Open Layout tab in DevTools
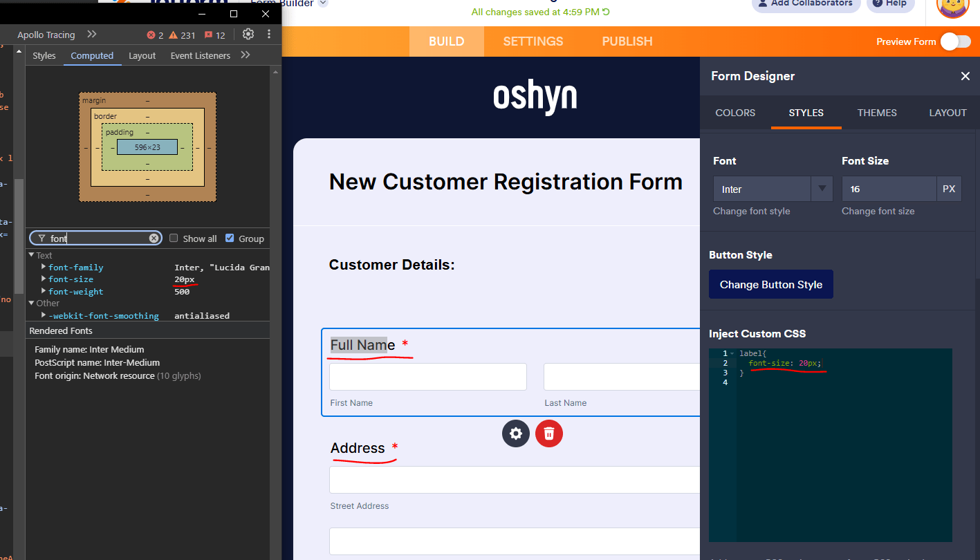The width and height of the screenshot is (980, 560). (142, 55)
